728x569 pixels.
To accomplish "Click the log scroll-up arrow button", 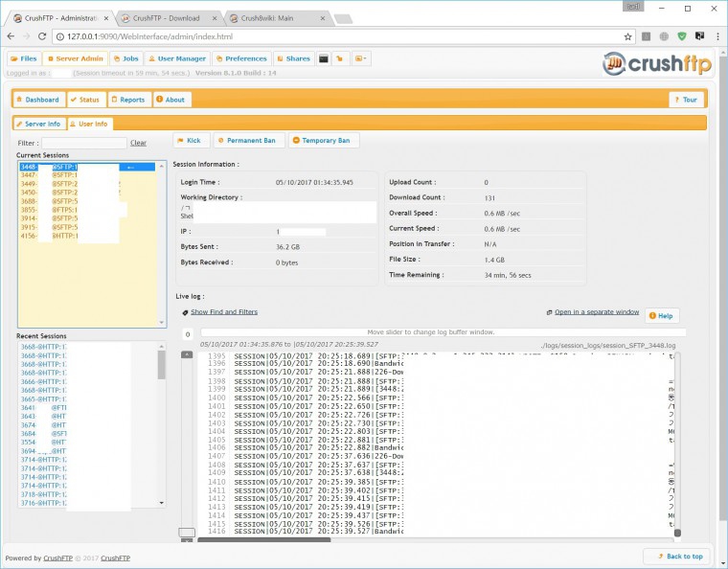I will [x=187, y=354].
